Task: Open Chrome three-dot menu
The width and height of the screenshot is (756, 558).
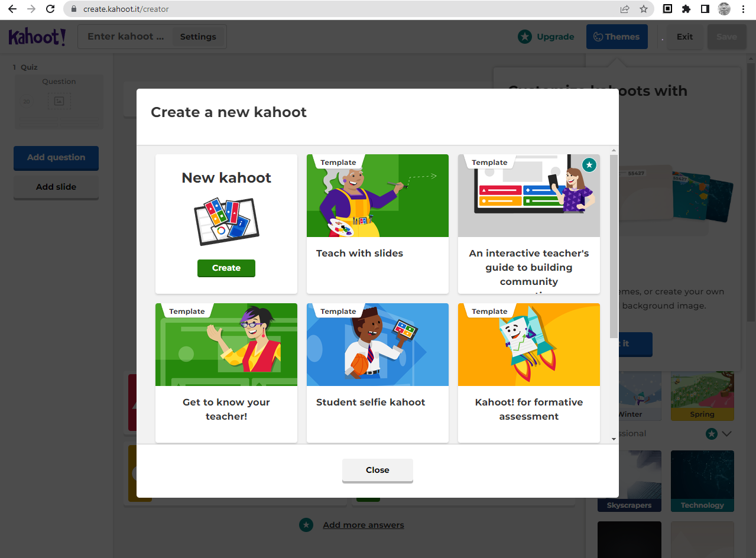Action: [743, 9]
